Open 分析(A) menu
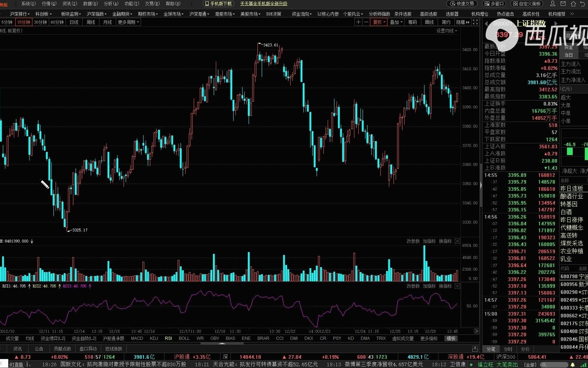Viewport: 588px width, 368px height. coord(111,4)
